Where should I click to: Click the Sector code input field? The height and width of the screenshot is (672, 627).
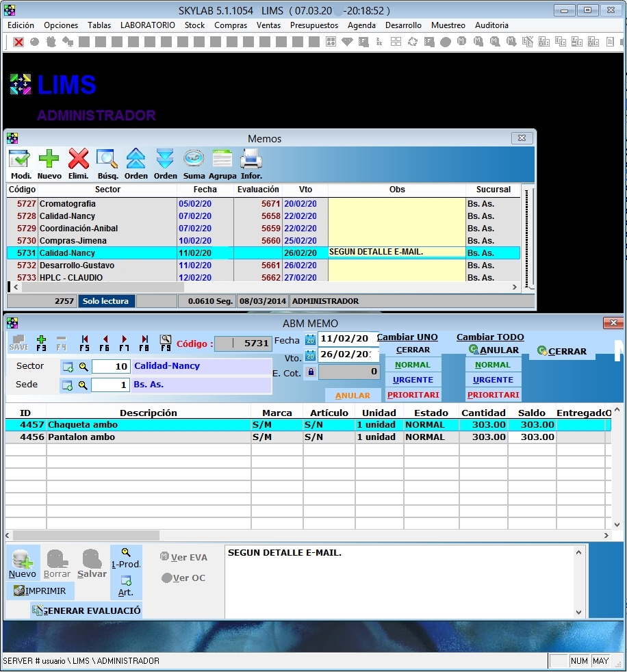pos(111,367)
